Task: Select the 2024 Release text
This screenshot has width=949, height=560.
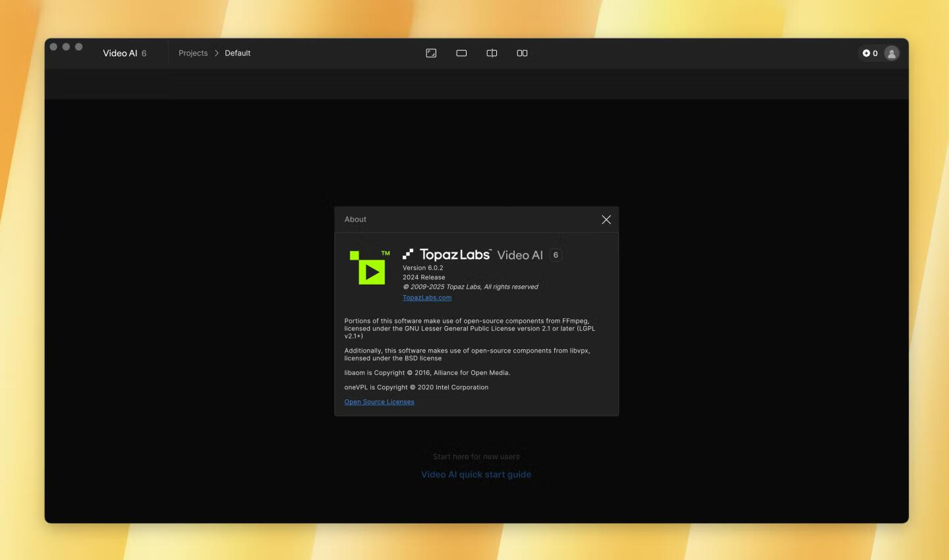Action: [424, 277]
